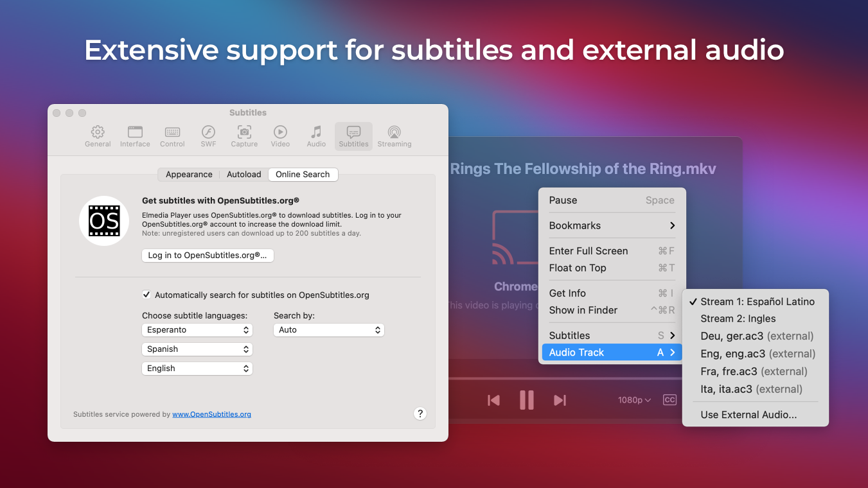
Task: Choose Pause in the context menu
Action: [x=612, y=200]
